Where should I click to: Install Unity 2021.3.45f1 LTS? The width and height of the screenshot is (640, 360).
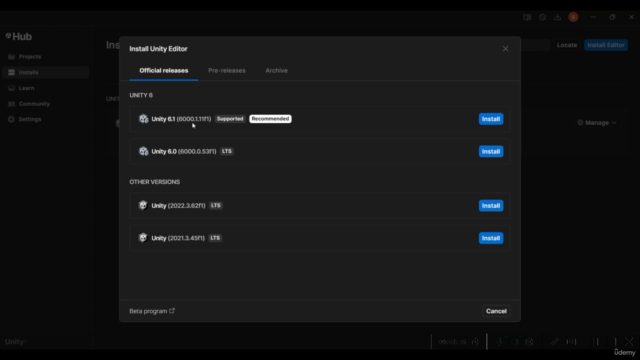(491, 238)
